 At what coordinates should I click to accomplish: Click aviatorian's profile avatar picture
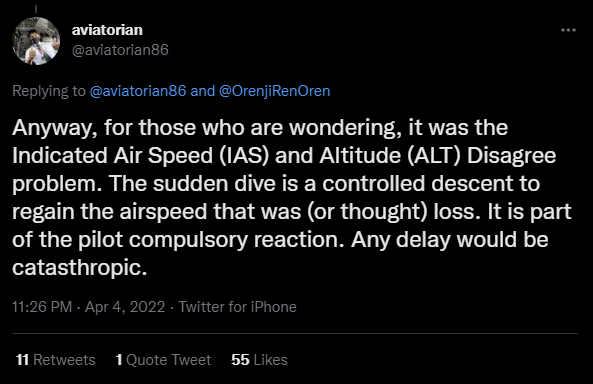coord(36,41)
